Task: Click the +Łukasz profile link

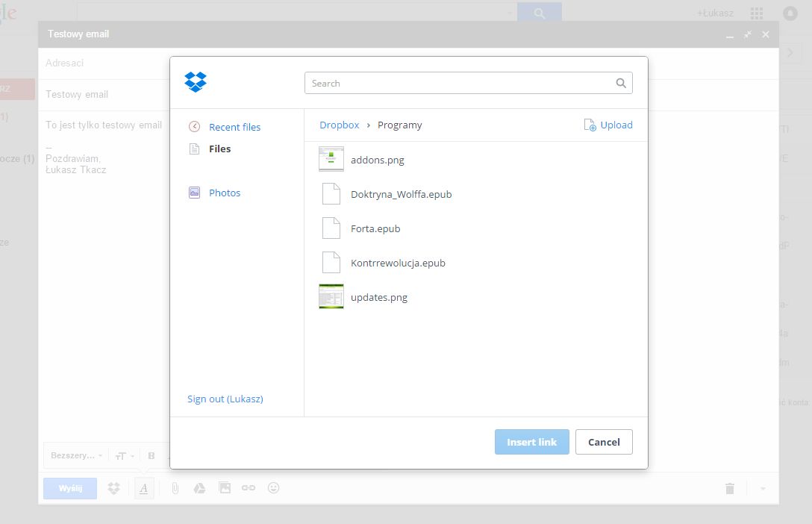Action: [x=715, y=13]
